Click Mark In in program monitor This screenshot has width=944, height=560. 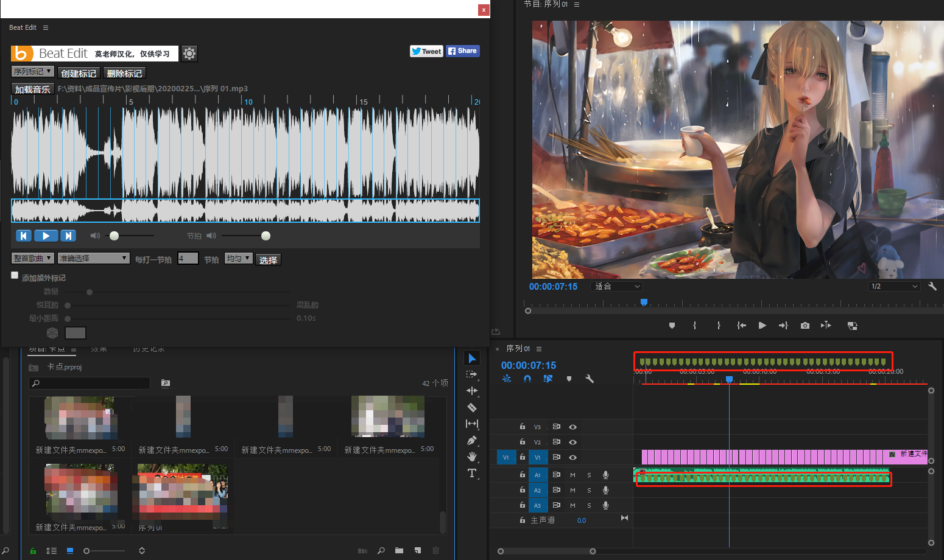pyautogui.click(x=695, y=326)
